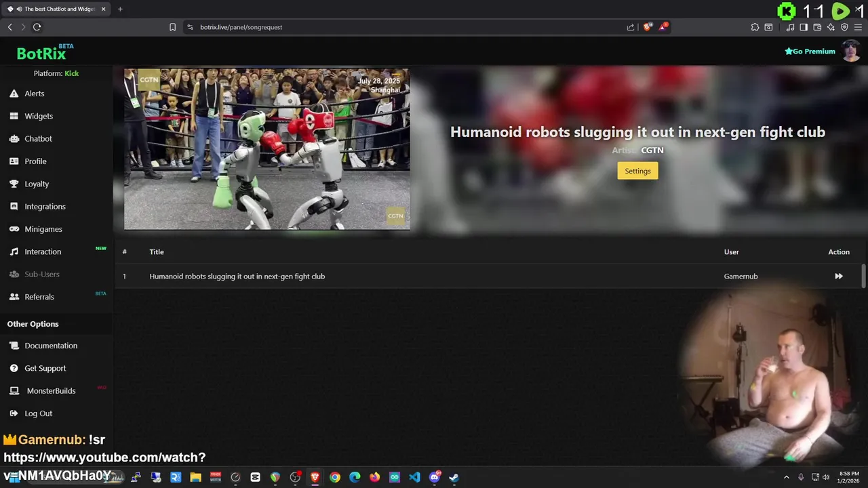The width and height of the screenshot is (868, 488).
Task: Open a new browser tab
Action: [x=120, y=9]
